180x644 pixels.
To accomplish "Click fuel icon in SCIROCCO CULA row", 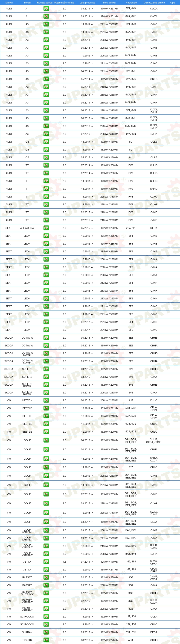I will (x=46, y=617).
